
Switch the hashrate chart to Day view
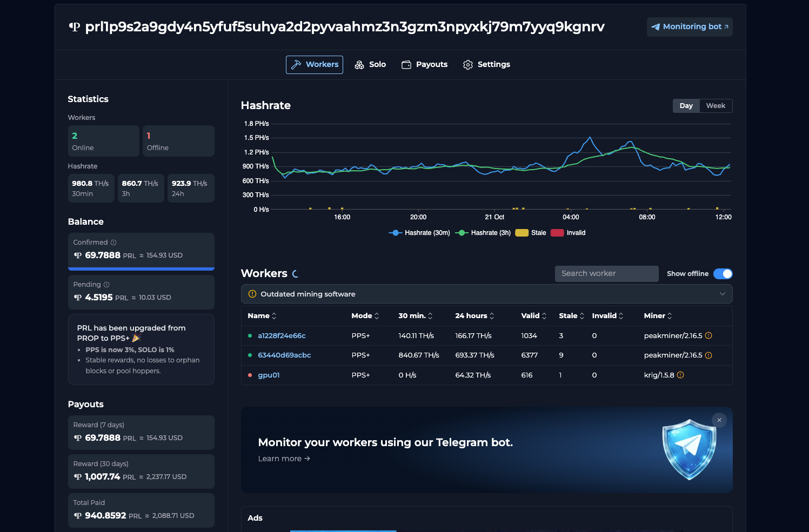point(686,106)
